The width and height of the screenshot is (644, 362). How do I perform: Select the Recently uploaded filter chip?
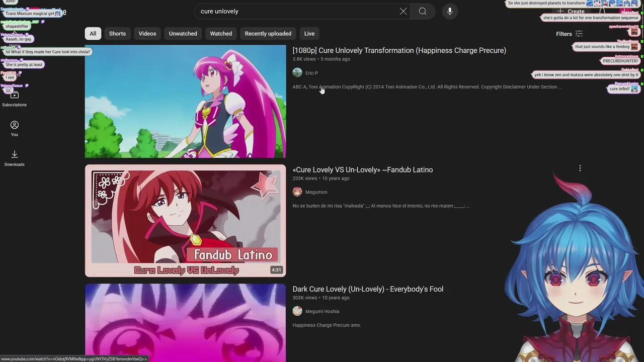click(x=268, y=34)
